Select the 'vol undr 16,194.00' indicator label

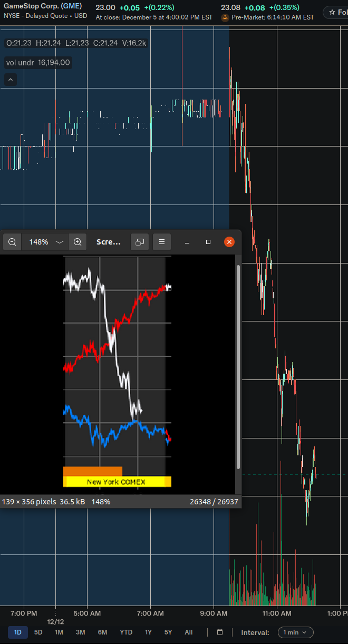click(x=38, y=63)
